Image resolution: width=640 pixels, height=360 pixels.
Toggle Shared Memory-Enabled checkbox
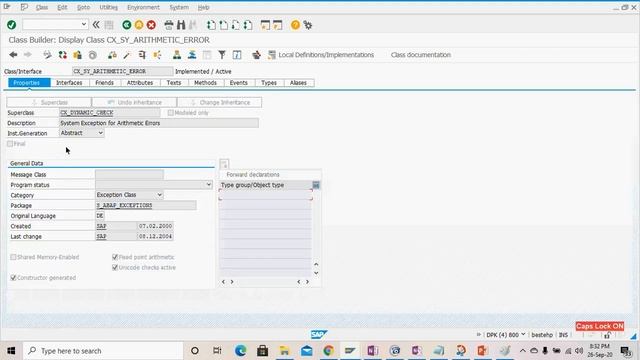13,257
